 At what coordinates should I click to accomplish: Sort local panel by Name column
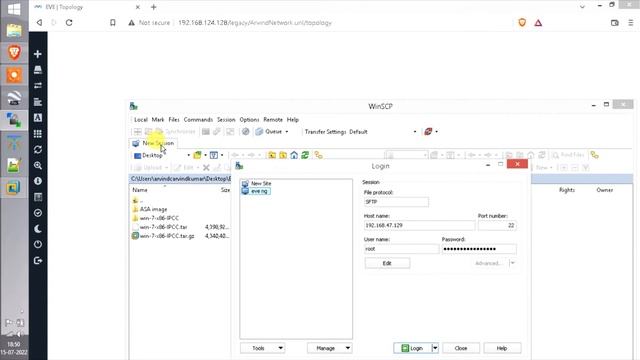point(140,190)
